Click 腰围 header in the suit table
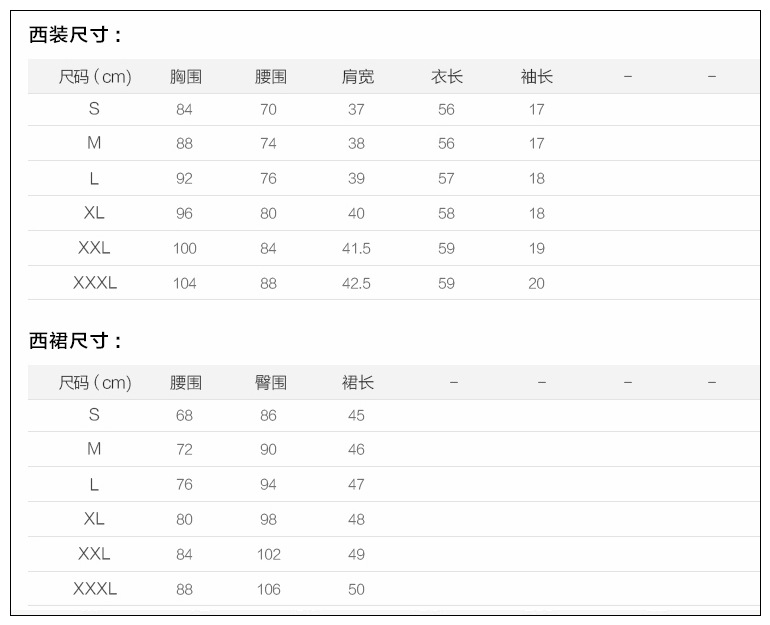 point(270,77)
